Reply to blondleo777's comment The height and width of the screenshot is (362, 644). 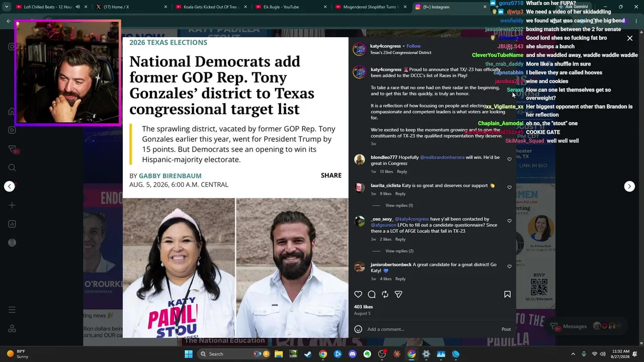(402, 171)
